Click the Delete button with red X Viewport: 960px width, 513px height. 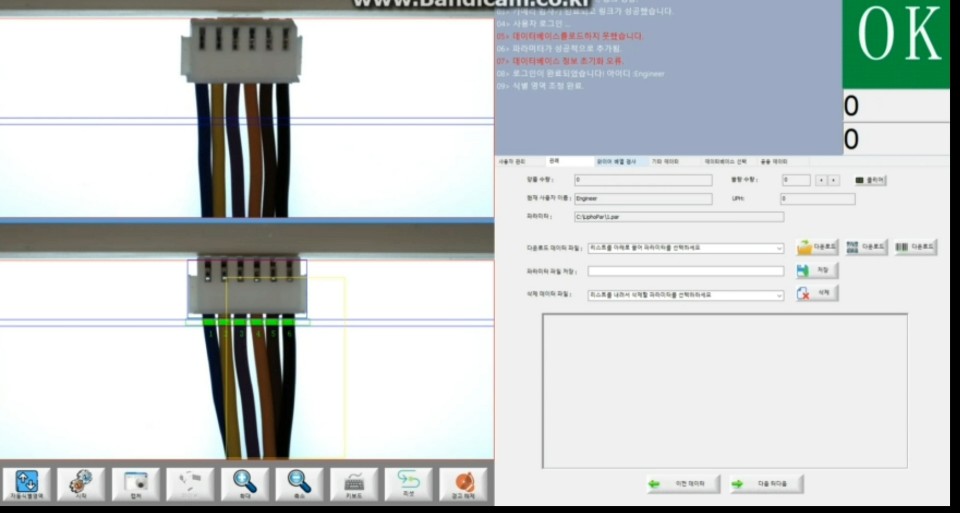[x=817, y=294]
